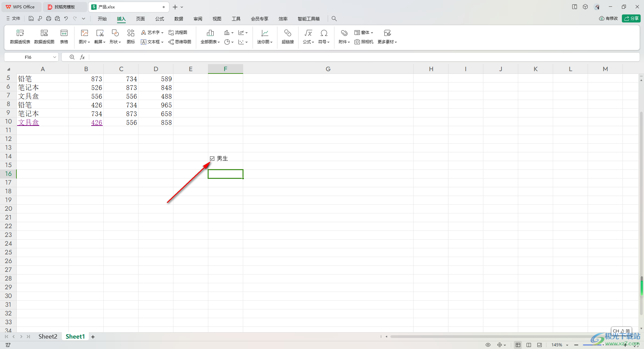Click the print icon
The height and width of the screenshot is (349, 644).
49,19
